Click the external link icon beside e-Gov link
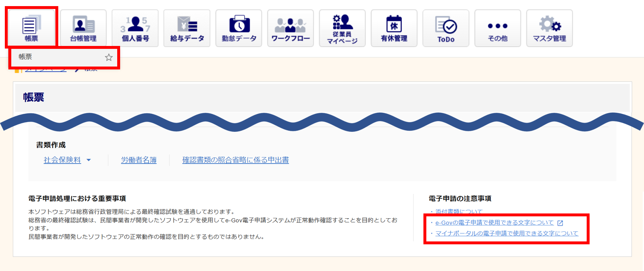Image resolution: width=644 pixels, height=271 pixels. pyautogui.click(x=560, y=223)
